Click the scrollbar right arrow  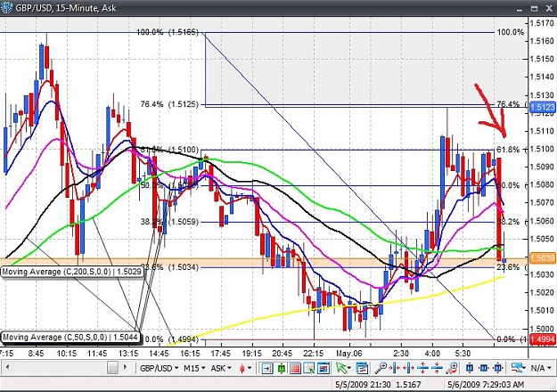125,367
